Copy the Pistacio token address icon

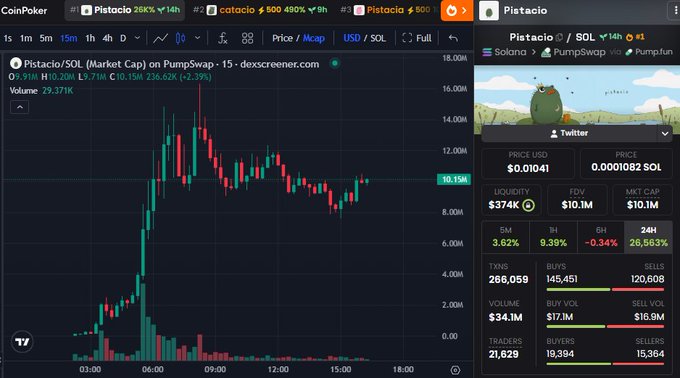pyautogui.click(x=560, y=38)
